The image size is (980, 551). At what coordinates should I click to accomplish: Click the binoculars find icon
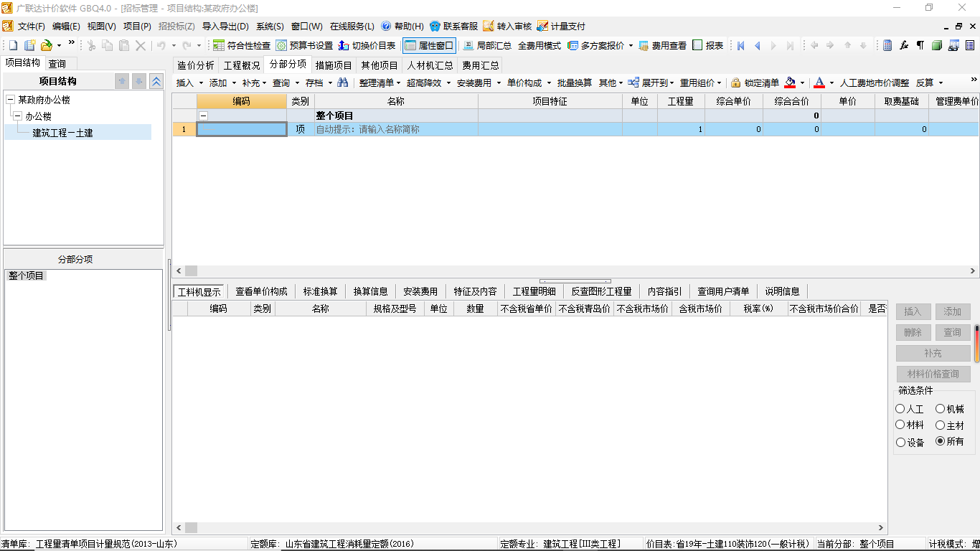point(343,83)
